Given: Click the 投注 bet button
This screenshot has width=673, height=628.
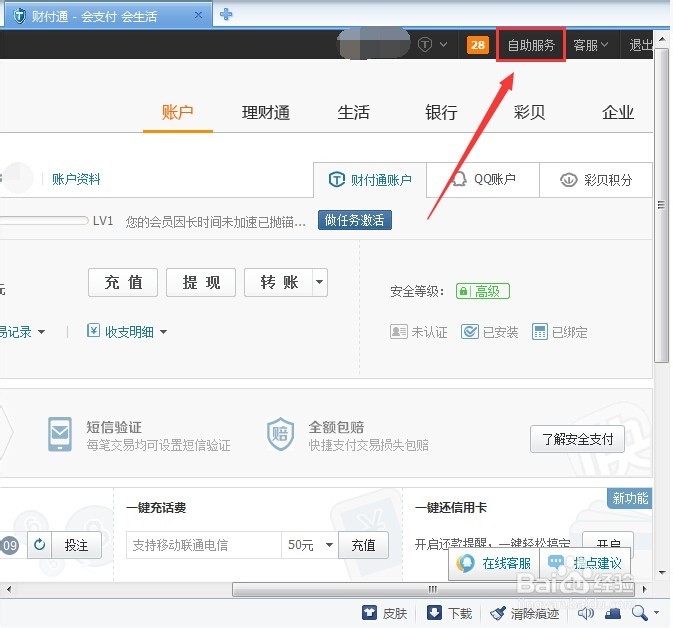Looking at the screenshot, I should [76, 545].
